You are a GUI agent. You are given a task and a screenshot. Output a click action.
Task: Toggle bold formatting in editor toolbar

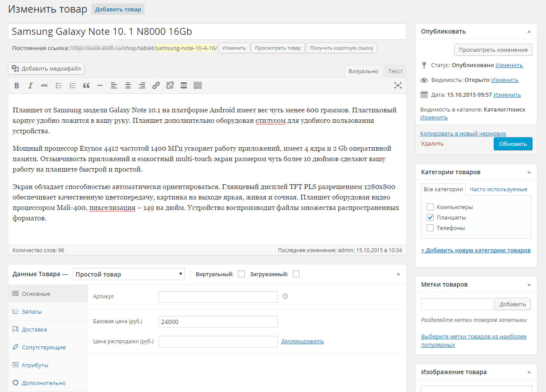pos(17,85)
